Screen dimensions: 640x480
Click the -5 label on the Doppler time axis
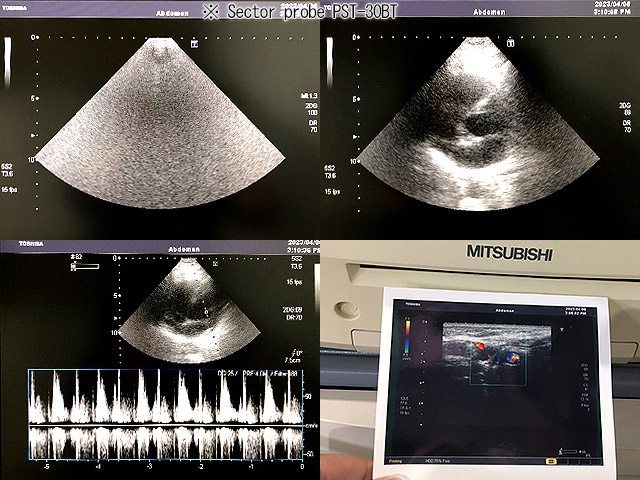click(46, 466)
